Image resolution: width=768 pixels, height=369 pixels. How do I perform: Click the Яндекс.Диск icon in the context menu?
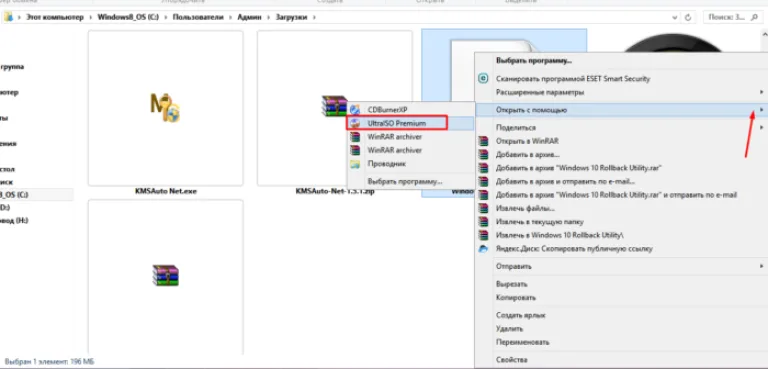click(483, 248)
